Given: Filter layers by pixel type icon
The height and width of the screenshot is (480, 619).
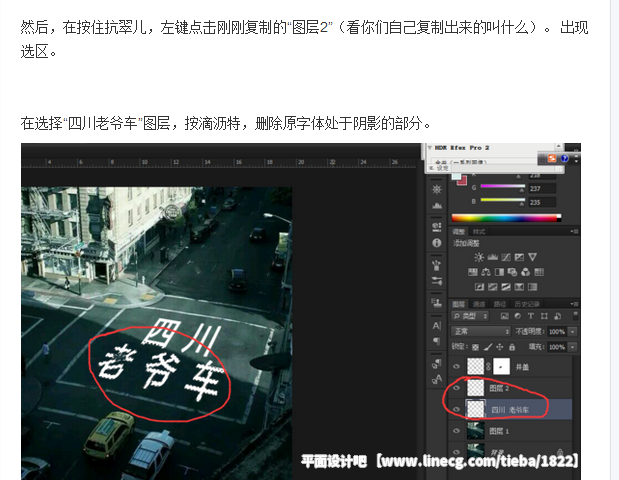Looking at the screenshot, I should (504, 316).
